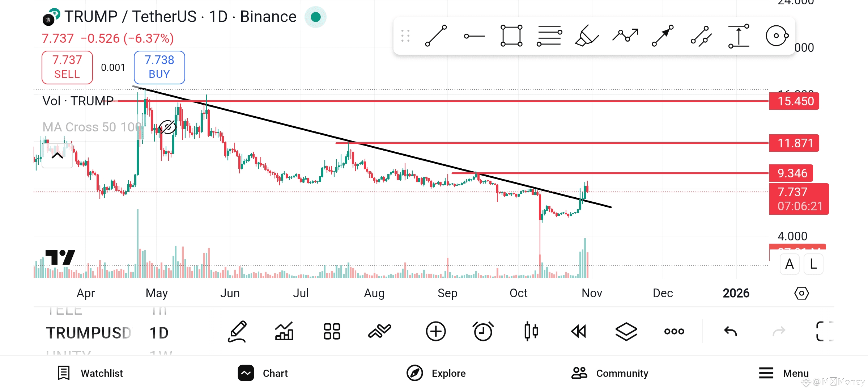Select the rectangle shape tool
The image size is (868, 391).
[x=511, y=36]
